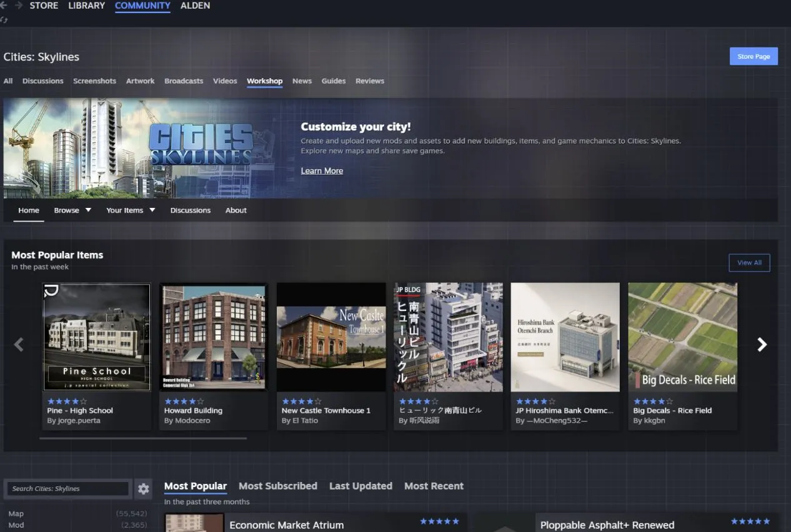This screenshot has width=791, height=532.
Task: Click the Pine School thumbnail image
Action: click(96, 337)
